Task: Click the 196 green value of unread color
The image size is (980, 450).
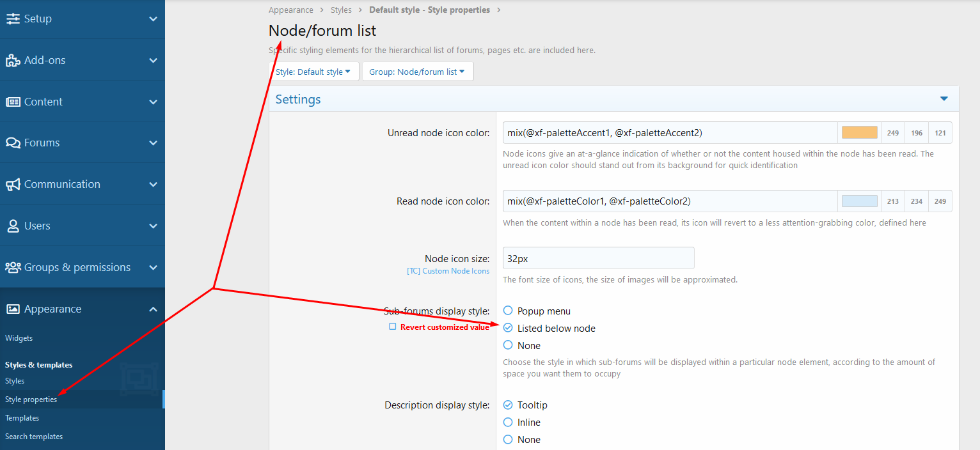Action: pyautogui.click(x=917, y=133)
